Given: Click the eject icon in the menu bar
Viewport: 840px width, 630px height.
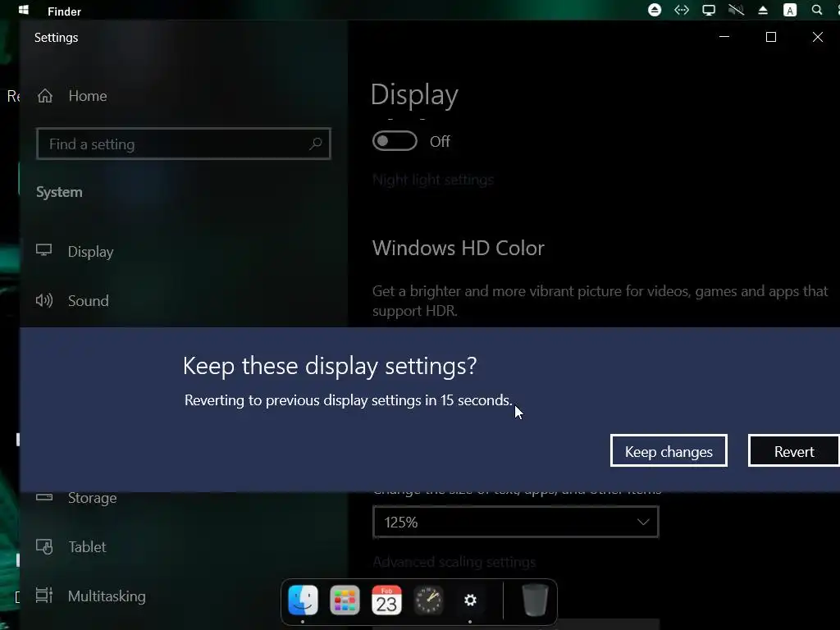Looking at the screenshot, I should click(x=763, y=10).
